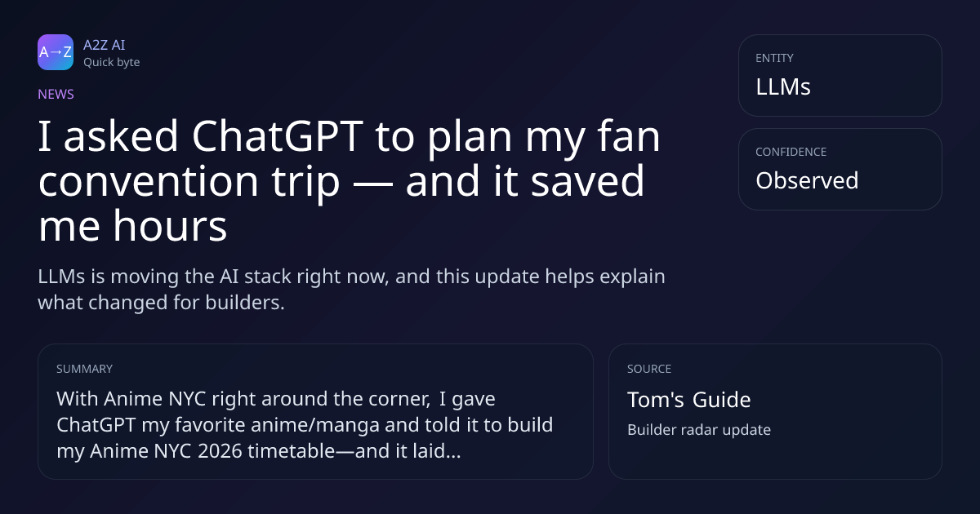The image size is (980, 514).
Task: Click the Builder radar update caption
Action: [699, 430]
